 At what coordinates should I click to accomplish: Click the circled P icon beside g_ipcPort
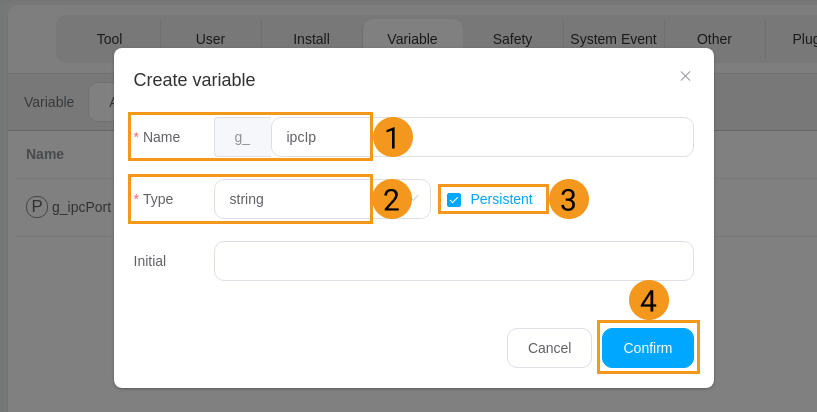(37, 207)
